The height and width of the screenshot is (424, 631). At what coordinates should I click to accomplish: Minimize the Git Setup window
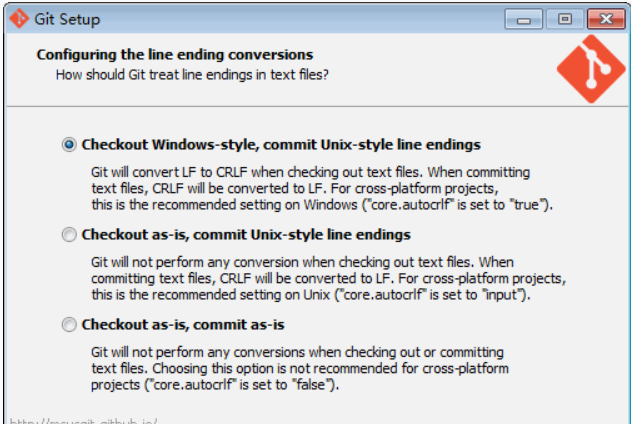(x=527, y=18)
